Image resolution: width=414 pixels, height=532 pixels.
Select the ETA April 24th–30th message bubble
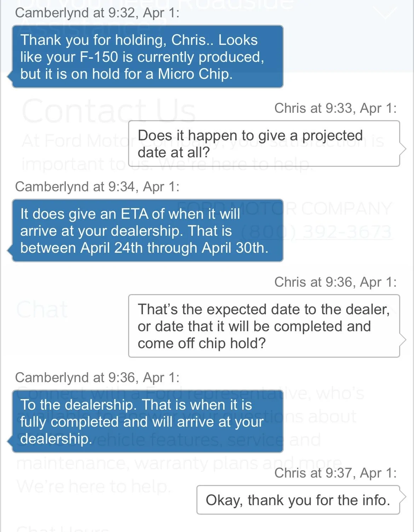click(148, 230)
